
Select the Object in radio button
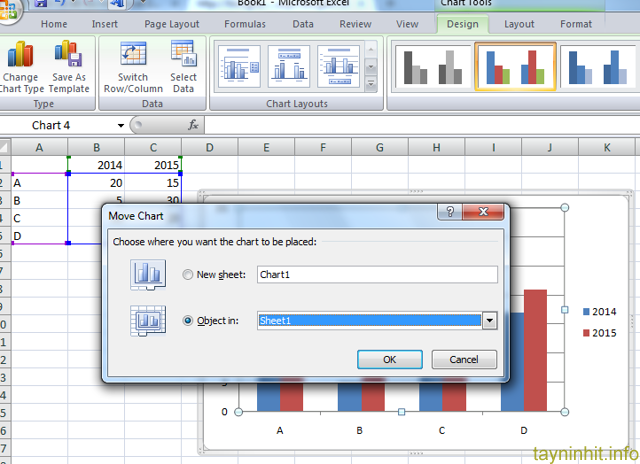click(188, 320)
